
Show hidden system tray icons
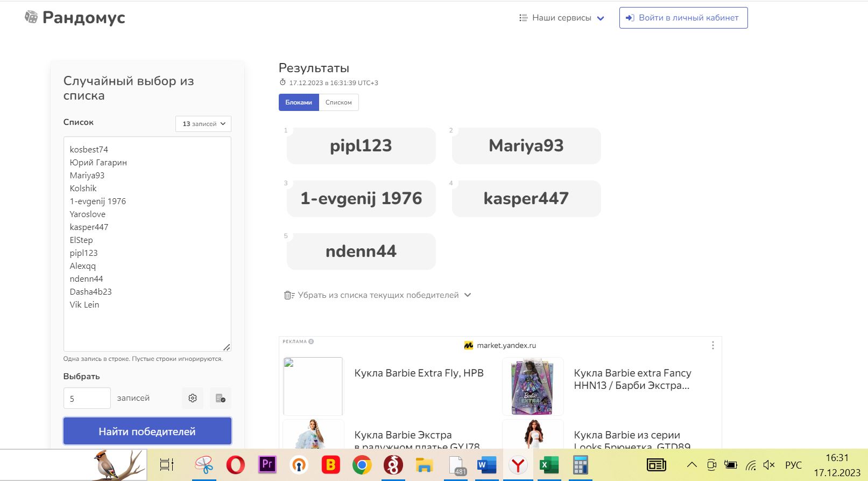[x=692, y=465]
